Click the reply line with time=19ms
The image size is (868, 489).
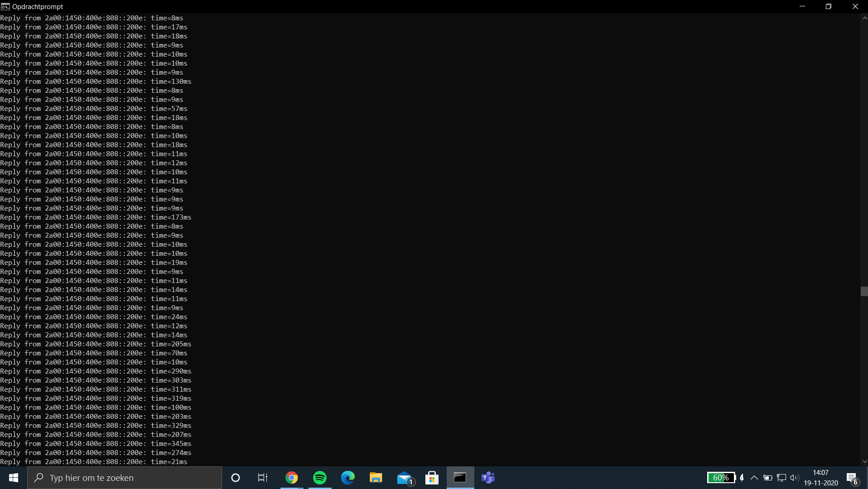coord(94,263)
